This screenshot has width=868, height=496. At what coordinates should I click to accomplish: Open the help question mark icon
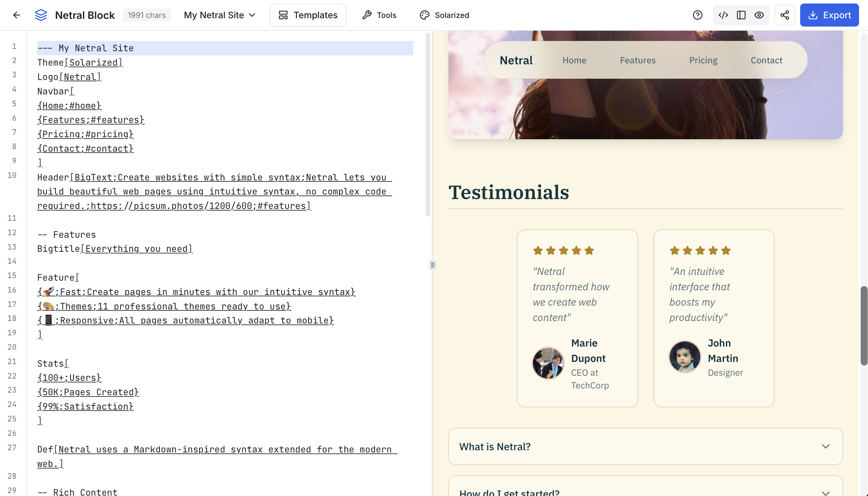(697, 15)
